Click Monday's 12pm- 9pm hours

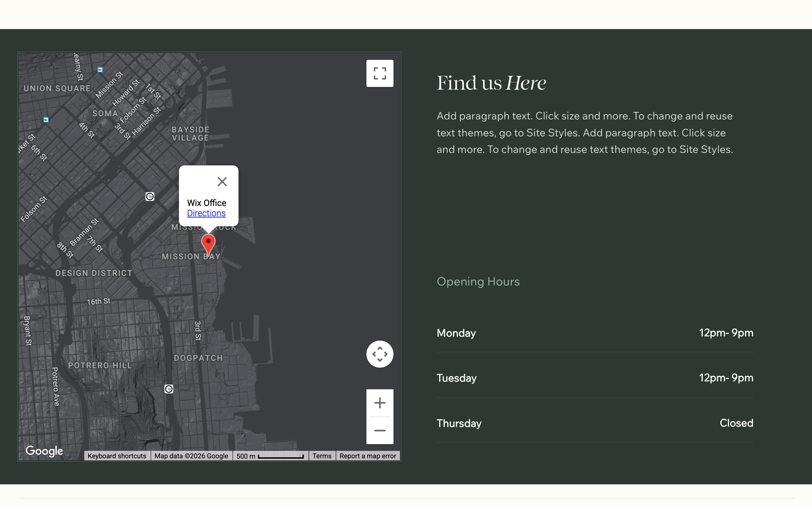point(726,333)
